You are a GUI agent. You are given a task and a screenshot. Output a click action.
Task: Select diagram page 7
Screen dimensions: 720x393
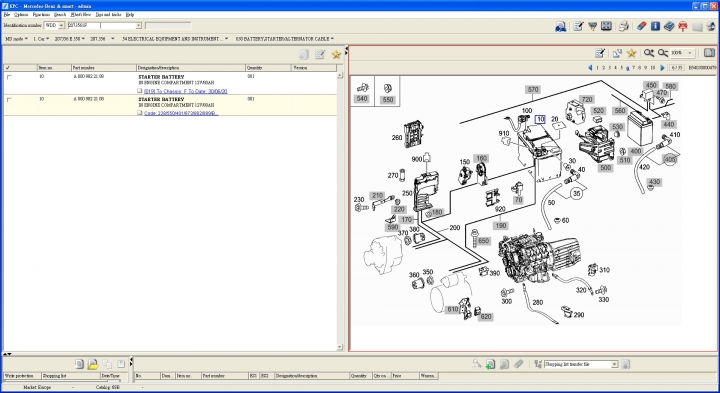tap(634, 67)
